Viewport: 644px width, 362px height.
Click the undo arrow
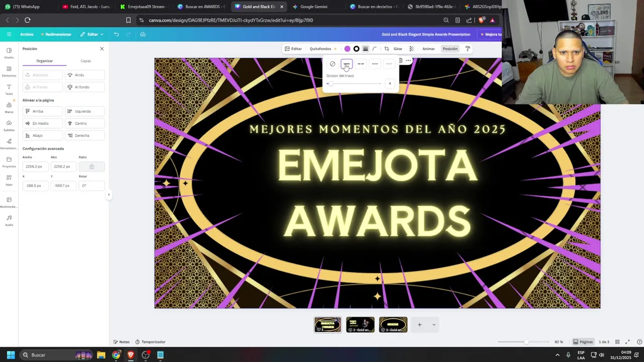[x=116, y=34]
